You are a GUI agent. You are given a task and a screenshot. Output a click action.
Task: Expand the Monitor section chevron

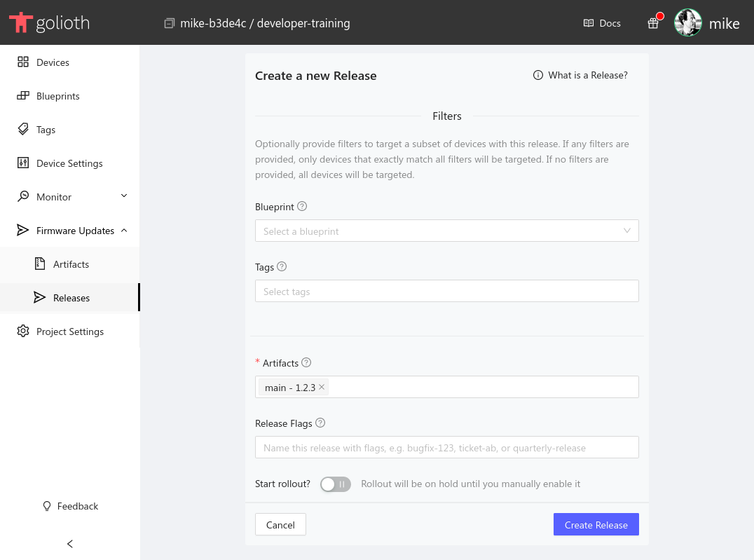tap(123, 196)
